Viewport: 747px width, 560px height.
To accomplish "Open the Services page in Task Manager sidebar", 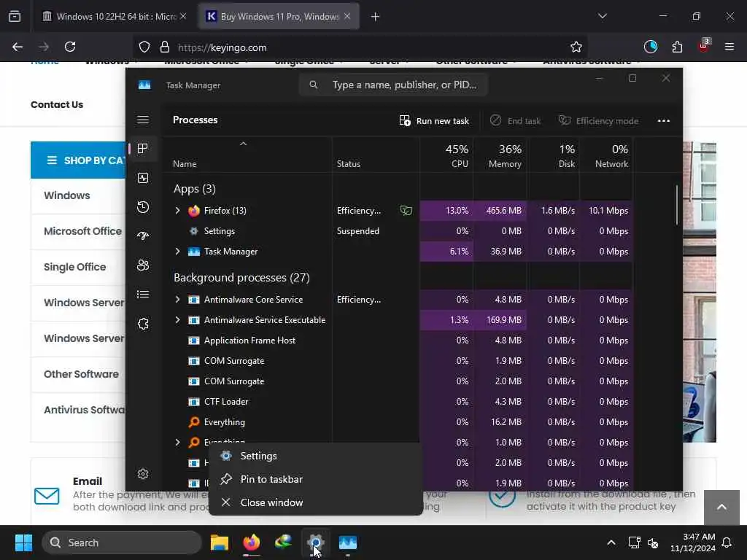I will click(143, 324).
